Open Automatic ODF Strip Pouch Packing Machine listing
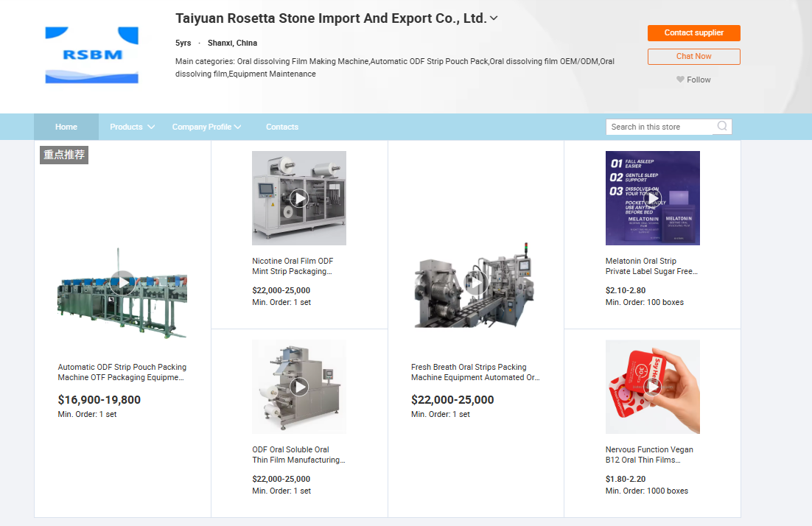Screen dimensions: 812x526 tap(122, 372)
